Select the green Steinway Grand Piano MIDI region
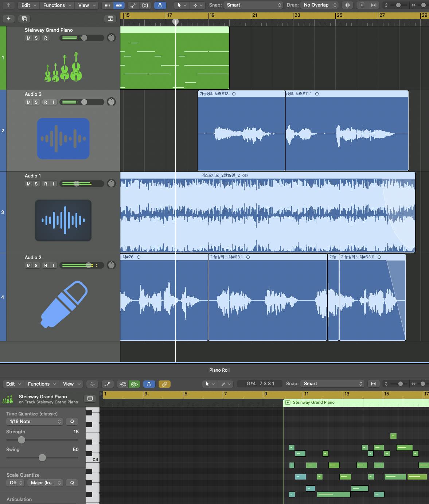Viewport: 429px width, 504px height. tap(175, 58)
